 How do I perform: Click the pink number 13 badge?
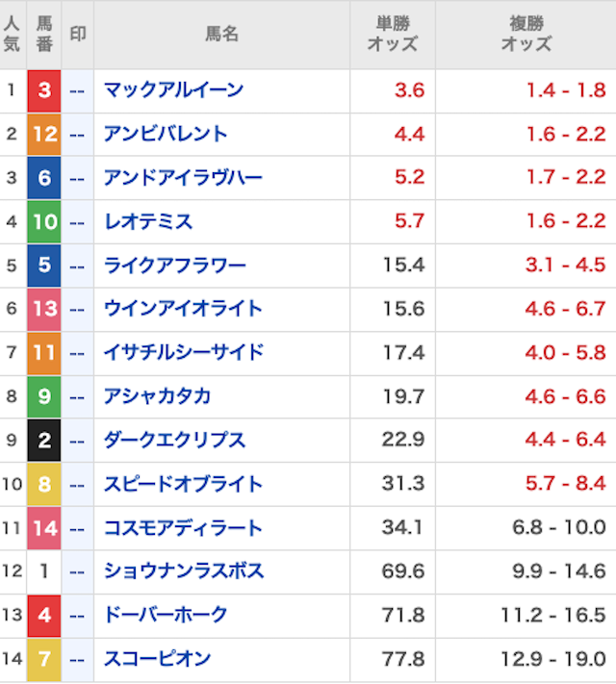44,309
